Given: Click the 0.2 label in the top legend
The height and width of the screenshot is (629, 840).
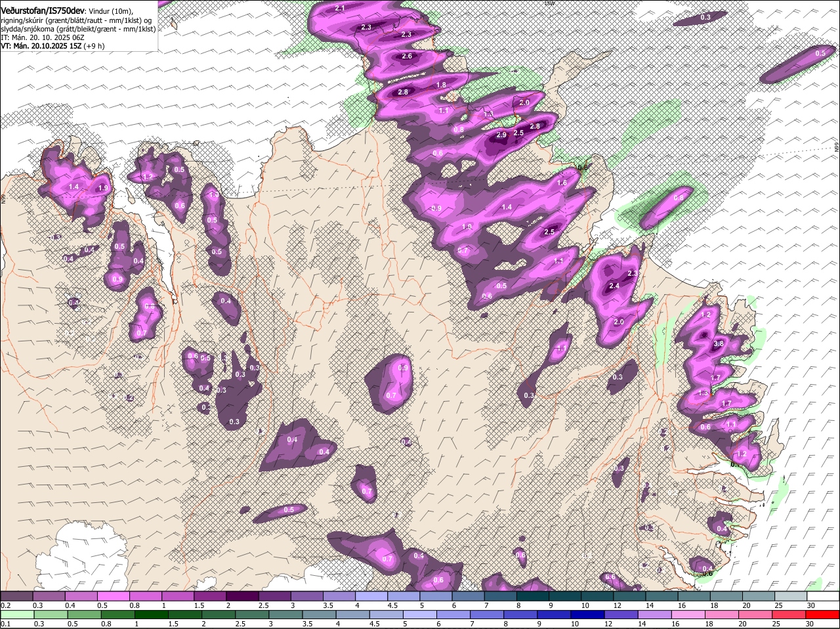Looking at the screenshot, I should [6, 605].
